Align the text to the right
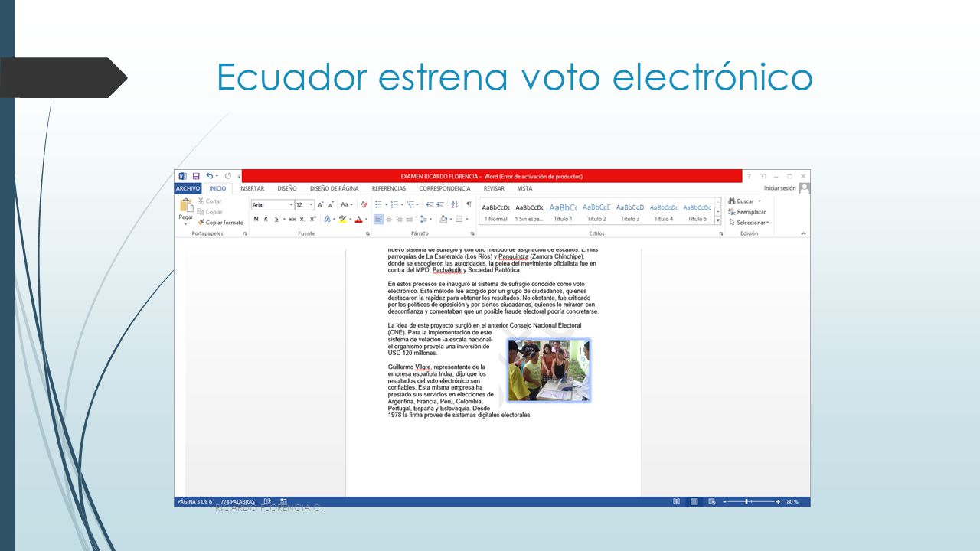Image resolution: width=980 pixels, height=551 pixels. (399, 219)
